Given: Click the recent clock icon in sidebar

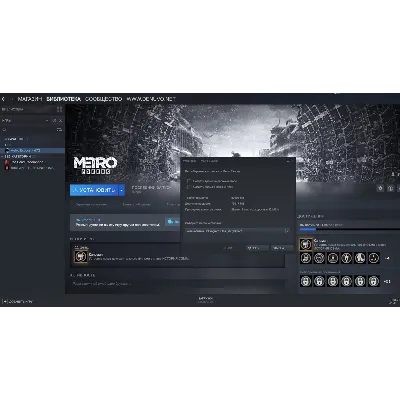Looking at the screenshot, I should pos(55,120).
